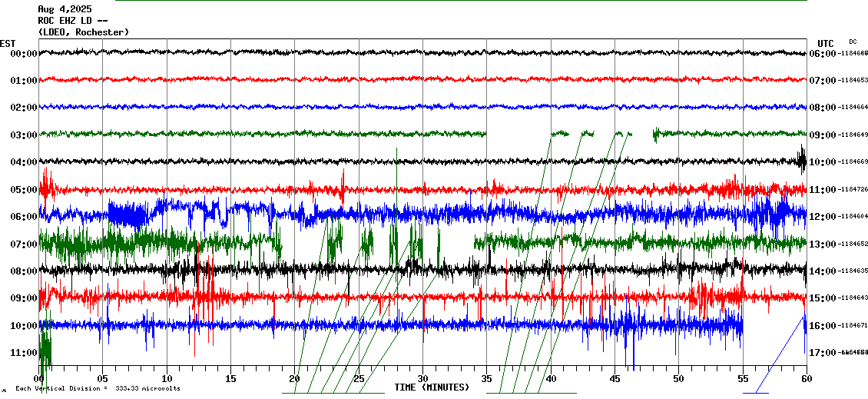Screen dimensions: 868x399
Task: Select the 03:00 EST row label
Action: coord(24,135)
